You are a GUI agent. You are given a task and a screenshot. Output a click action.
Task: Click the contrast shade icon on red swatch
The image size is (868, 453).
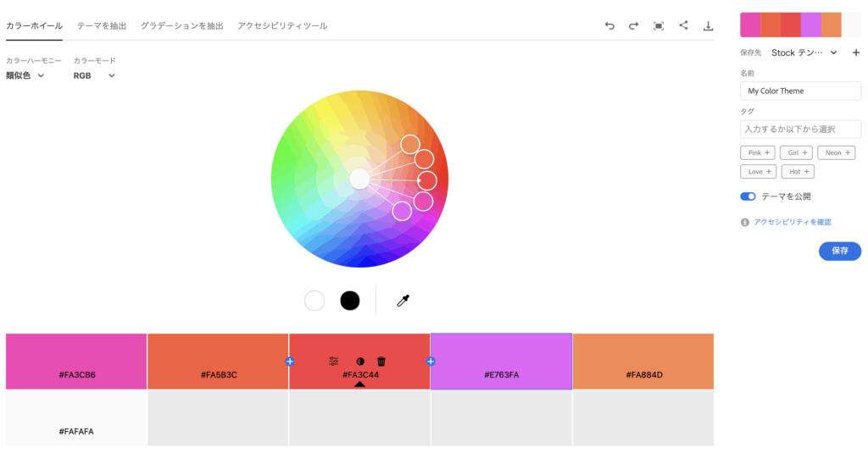pos(359,361)
